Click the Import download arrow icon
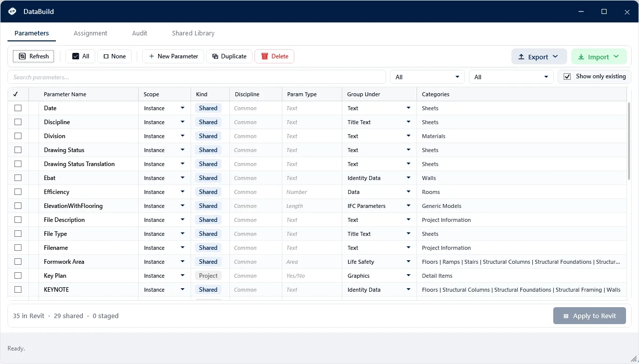Image resolution: width=639 pixels, height=364 pixels. click(x=581, y=57)
